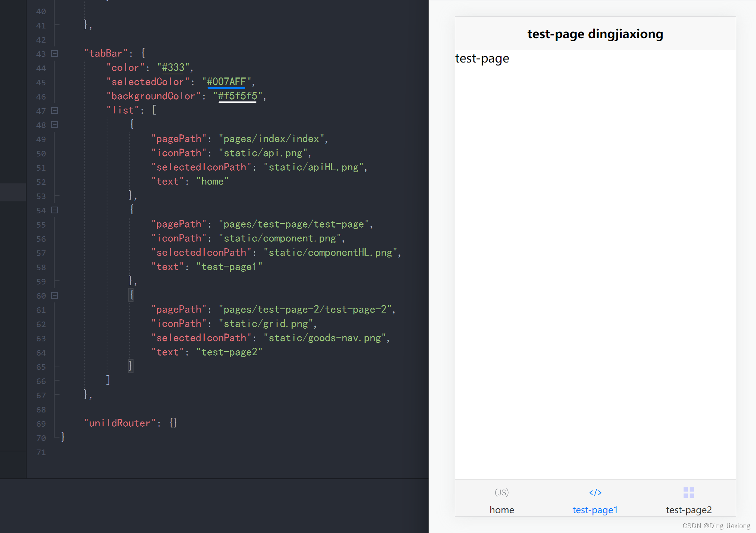Click the preview title test-page dingjiaxiong
This screenshot has width=756, height=533.
pyautogui.click(x=595, y=34)
